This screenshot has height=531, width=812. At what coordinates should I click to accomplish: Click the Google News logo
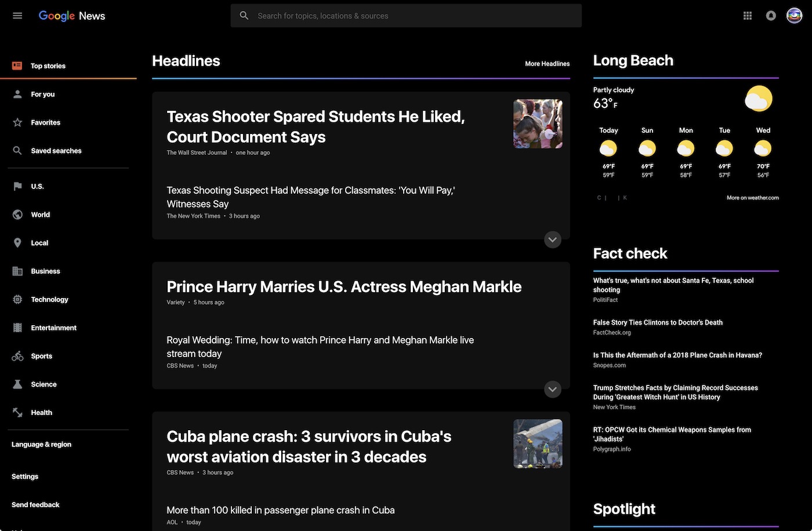pyautogui.click(x=72, y=16)
